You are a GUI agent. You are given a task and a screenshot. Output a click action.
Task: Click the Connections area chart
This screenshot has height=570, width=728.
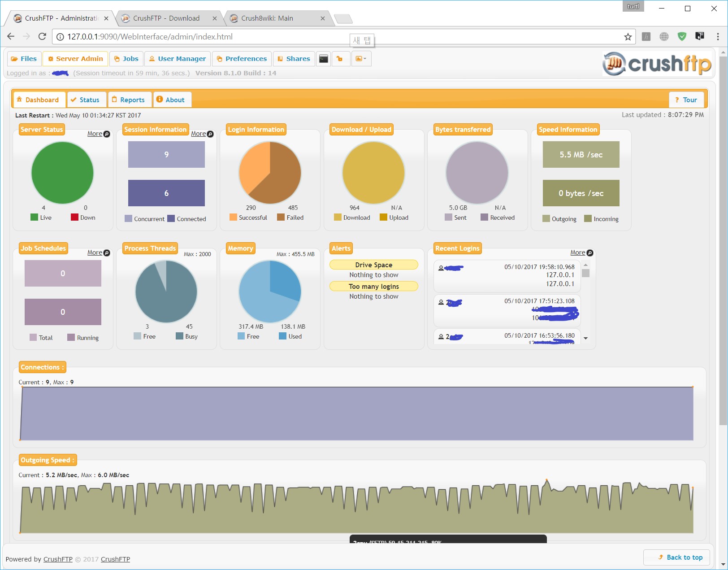pos(357,413)
